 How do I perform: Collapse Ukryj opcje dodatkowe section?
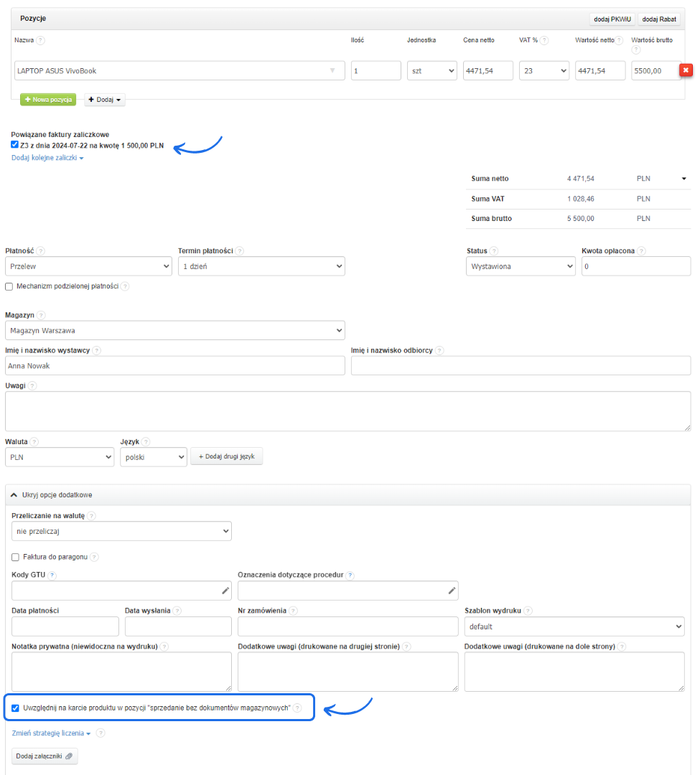point(52,495)
